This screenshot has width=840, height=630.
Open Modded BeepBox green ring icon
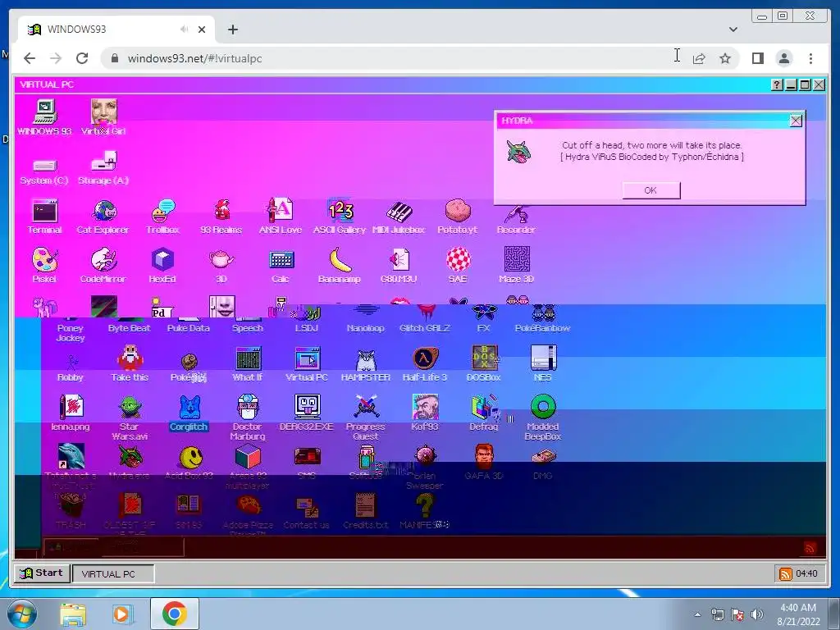[543, 407]
